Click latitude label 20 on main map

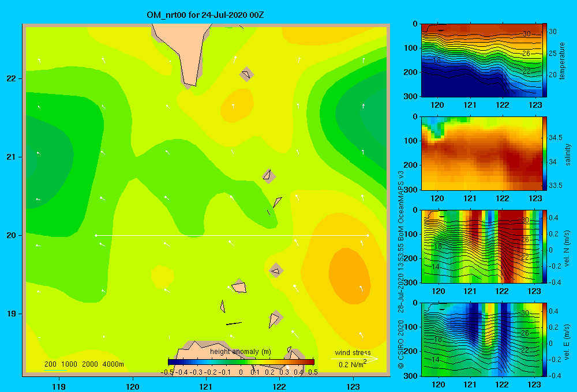12,235
